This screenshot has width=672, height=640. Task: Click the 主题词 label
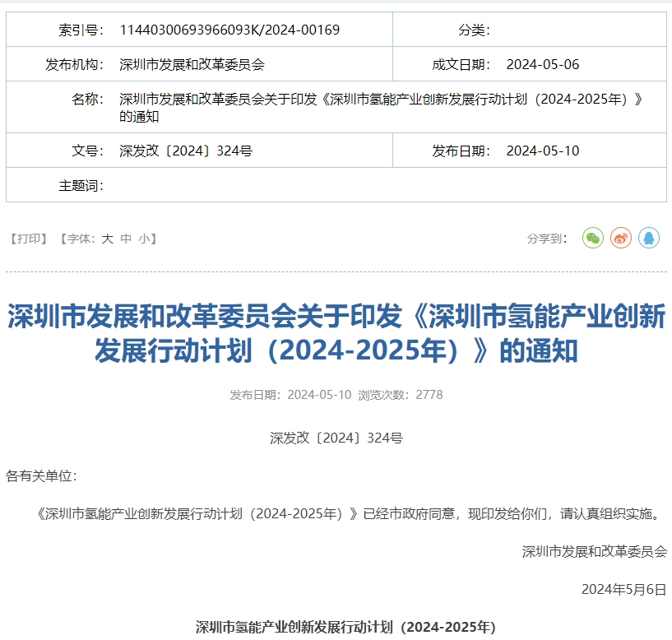click(81, 186)
